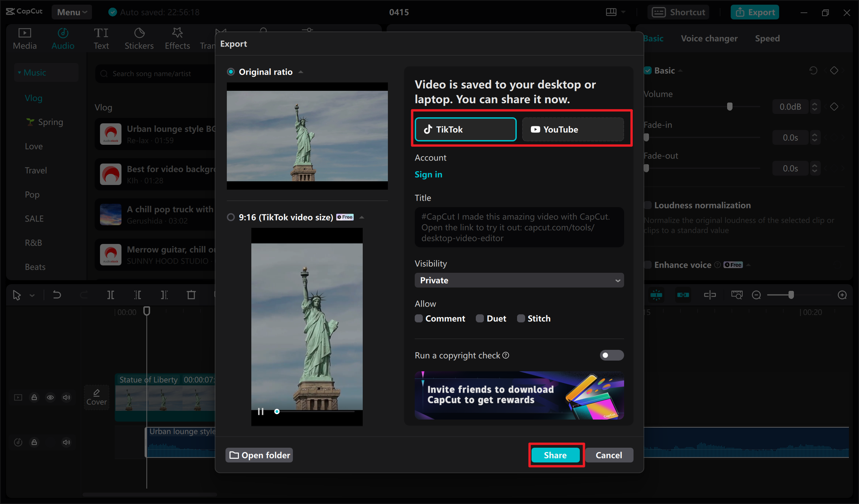859x504 pixels.
Task: Enable the Comment checkbox
Action: click(418, 318)
